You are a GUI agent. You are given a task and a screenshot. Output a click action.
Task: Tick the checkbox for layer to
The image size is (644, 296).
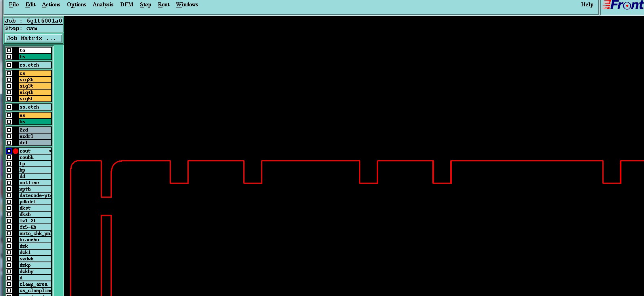(9, 50)
